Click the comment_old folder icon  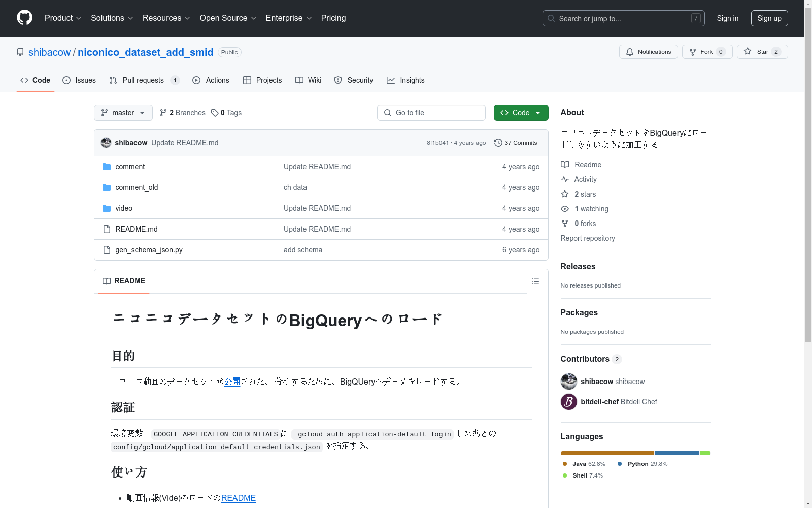pos(107,187)
